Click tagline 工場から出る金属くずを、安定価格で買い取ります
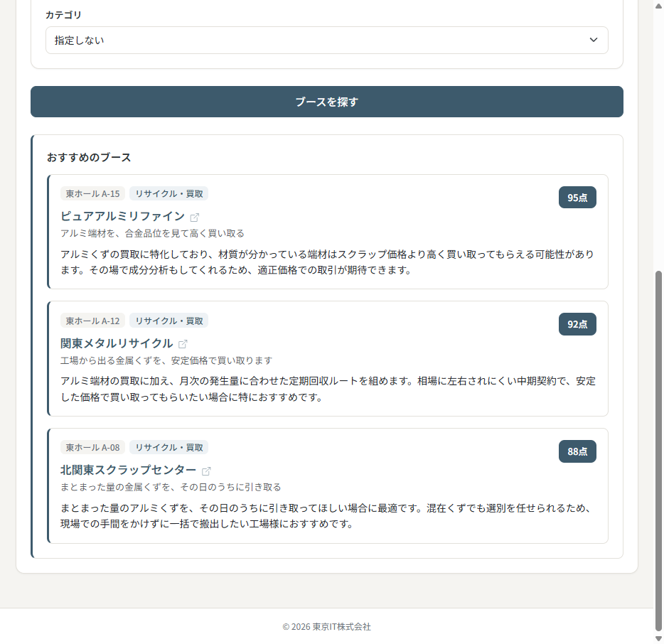 pyautogui.click(x=166, y=360)
